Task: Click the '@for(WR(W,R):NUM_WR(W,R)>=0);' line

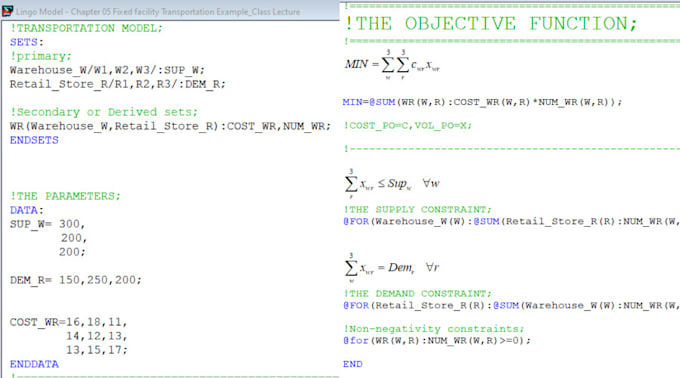Action: (x=437, y=341)
